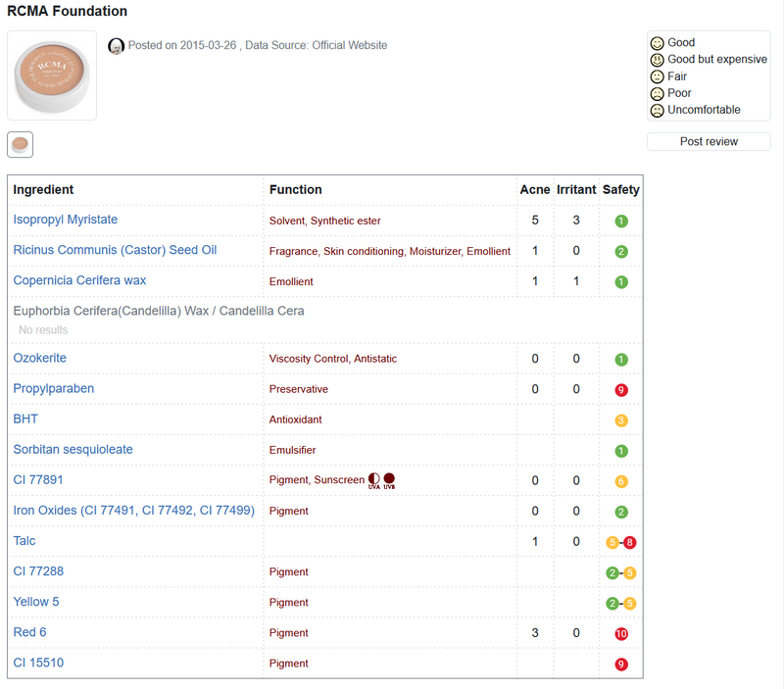This screenshot has width=784, height=689.
Task: Click safety badge 2 for Castor Seed Oil
Action: (621, 252)
